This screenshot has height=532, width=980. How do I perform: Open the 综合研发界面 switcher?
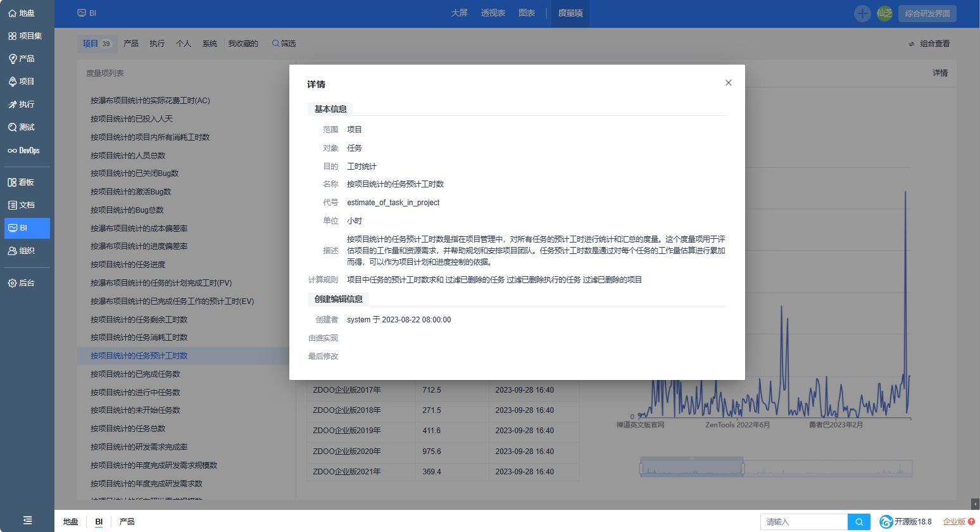[927, 13]
